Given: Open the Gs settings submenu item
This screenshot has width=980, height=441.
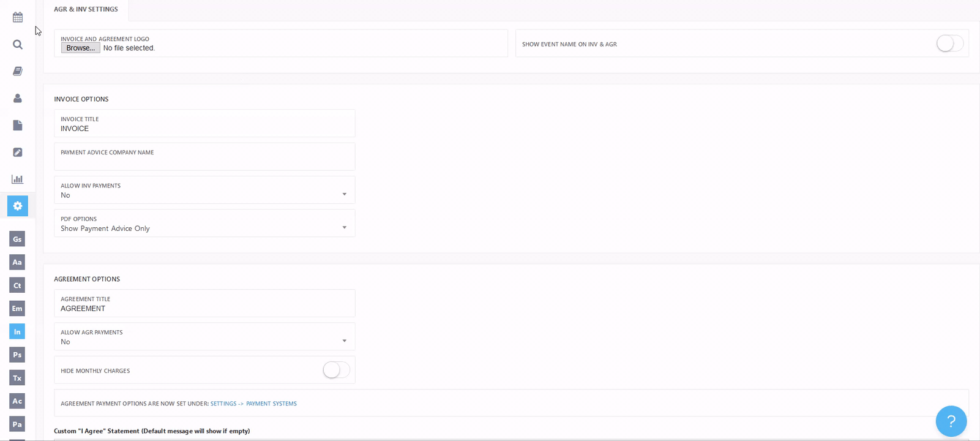Looking at the screenshot, I should point(17,239).
